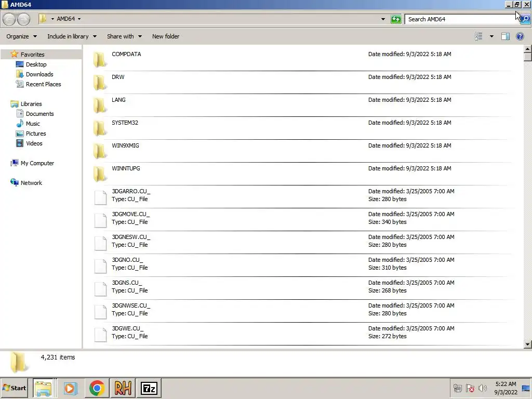532x399 pixels.
Task: Open the blue Help icon
Action: tap(520, 36)
